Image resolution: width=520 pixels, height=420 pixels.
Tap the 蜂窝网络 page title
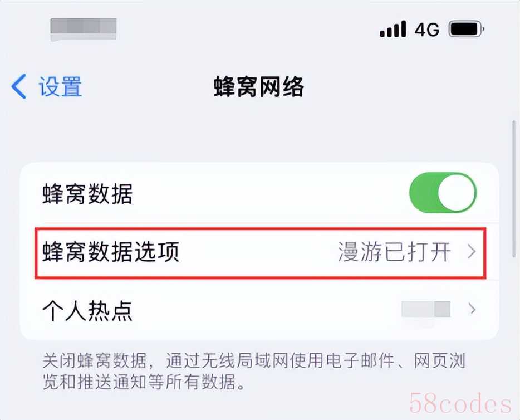[x=259, y=86]
